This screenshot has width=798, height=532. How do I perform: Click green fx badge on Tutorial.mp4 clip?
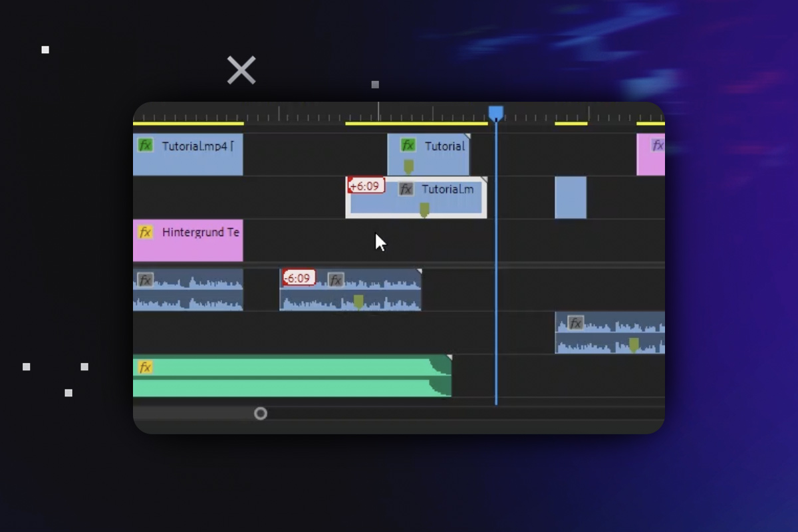[x=145, y=145]
